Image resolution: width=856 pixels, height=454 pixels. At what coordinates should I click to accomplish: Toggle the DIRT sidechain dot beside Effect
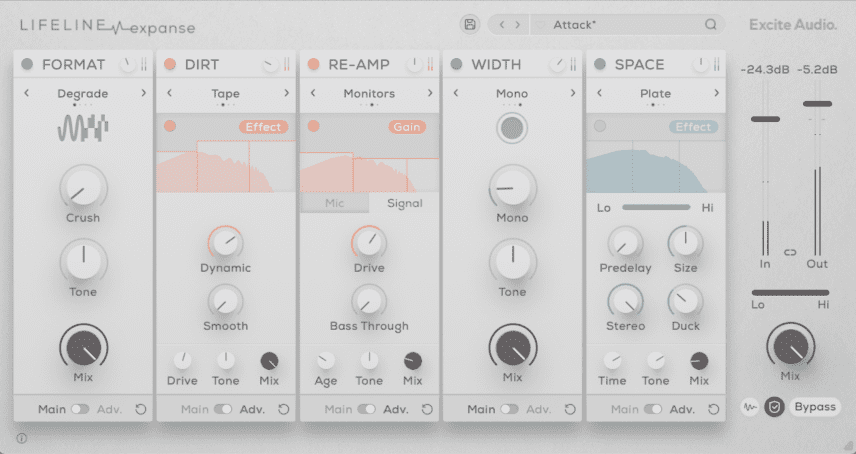point(170,126)
